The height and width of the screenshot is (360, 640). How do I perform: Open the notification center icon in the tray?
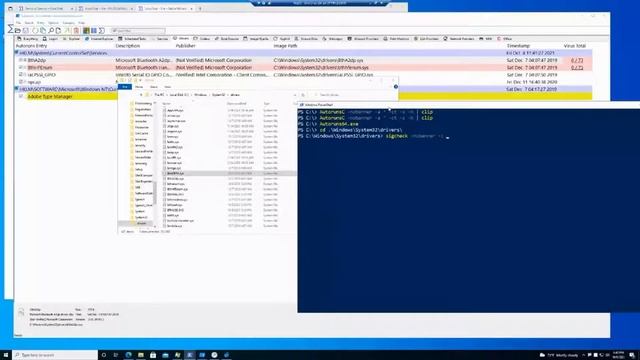[x=632, y=355]
